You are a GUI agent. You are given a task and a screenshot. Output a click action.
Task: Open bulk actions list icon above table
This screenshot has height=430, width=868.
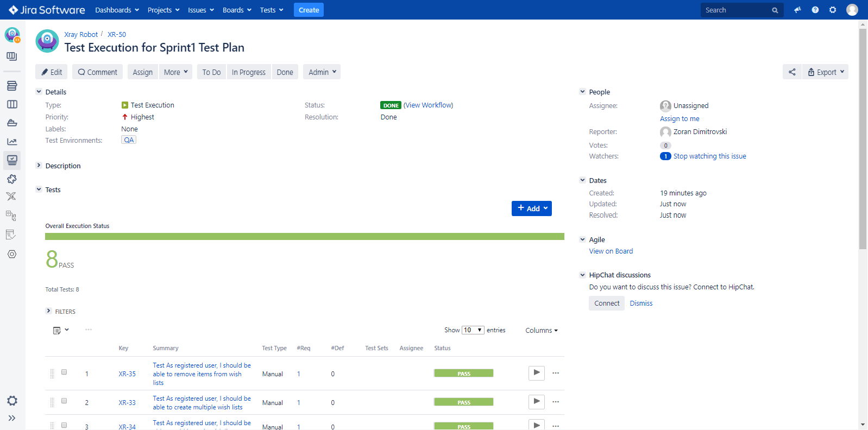[x=61, y=330]
